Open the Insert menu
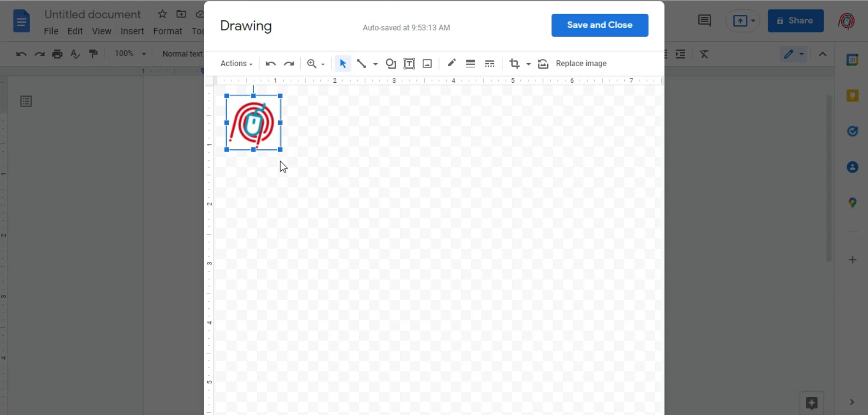Screen dimensions: 868x415 132,31
